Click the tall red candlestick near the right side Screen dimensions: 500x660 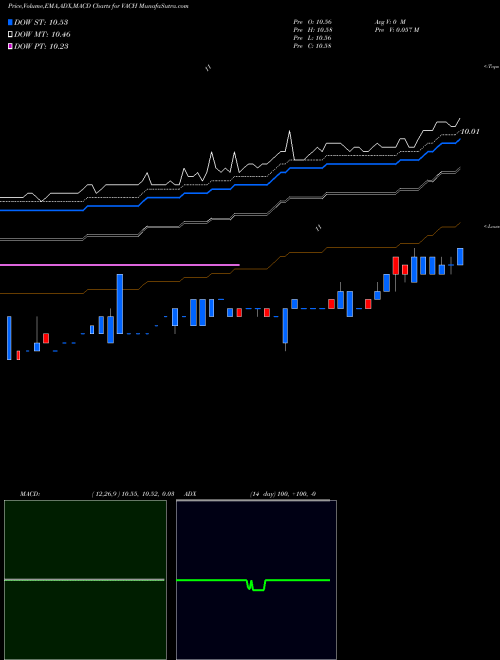396,266
